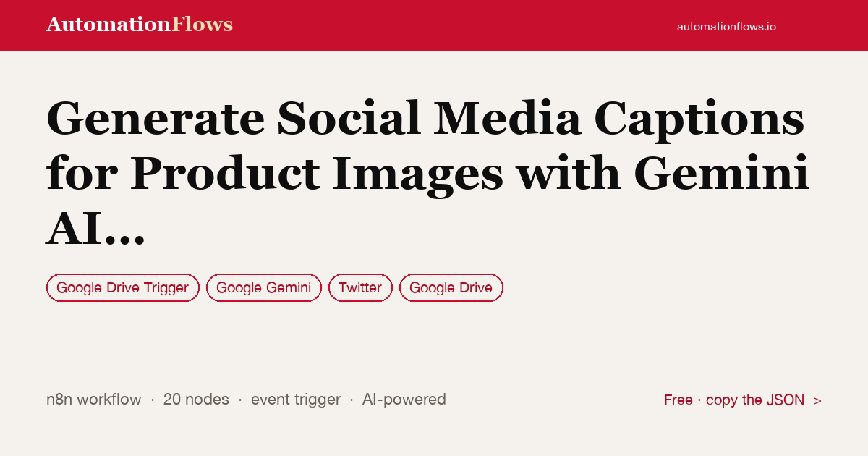The width and height of the screenshot is (868, 456).
Task: Open the Generate Social Media Captions title
Action: point(427,174)
